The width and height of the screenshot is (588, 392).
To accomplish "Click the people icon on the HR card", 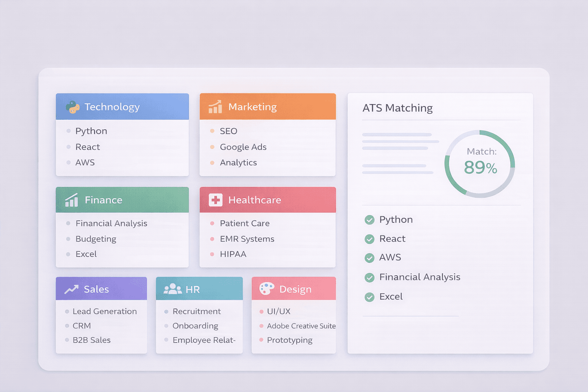I will [173, 289].
